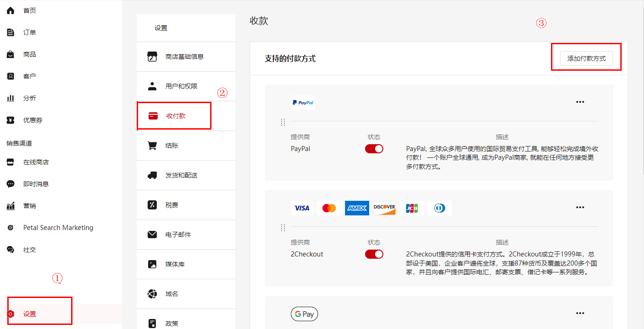The width and height of the screenshot is (644, 329).
Task: Open the 结账 (Checkout) settings item
Action: pos(172,146)
